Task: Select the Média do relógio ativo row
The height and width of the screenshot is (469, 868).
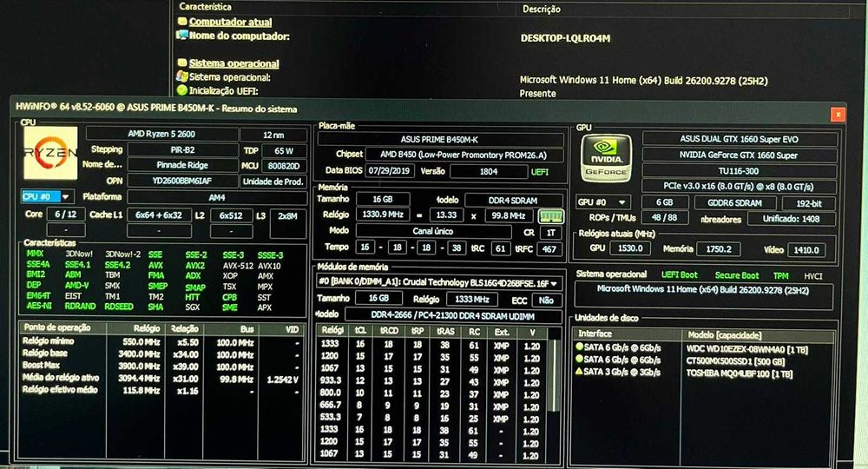Action: (161, 378)
